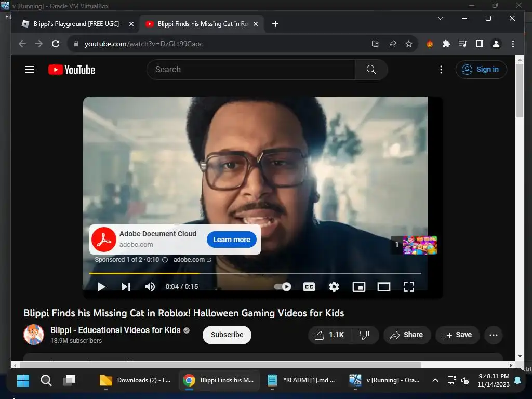Toggle the autoplay switch
The image size is (532, 399).
tap(283, 287)
